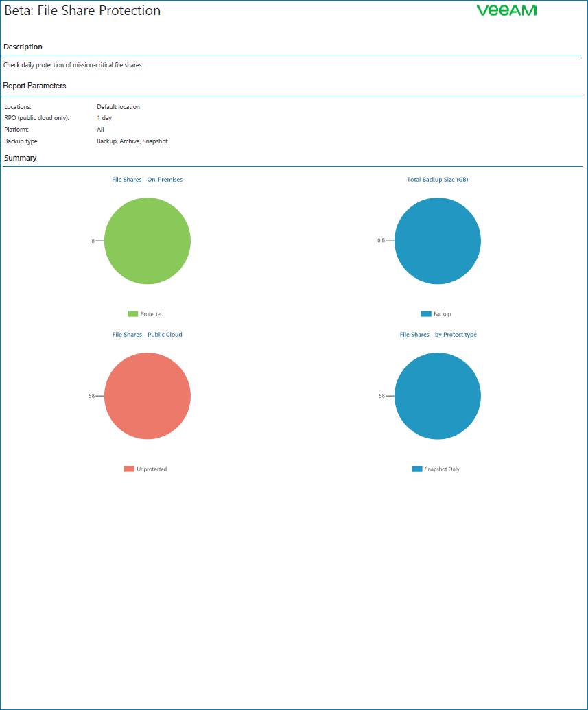Click the '58' label on Protect type chart

pos(382,396)
